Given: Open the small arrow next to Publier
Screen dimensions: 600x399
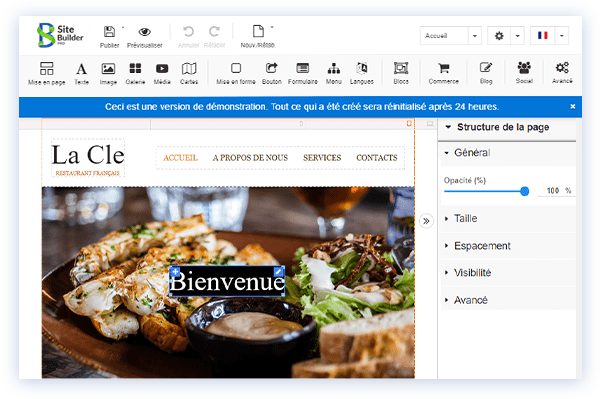Looking at the screenshot, I should click(x=123, y=27).
